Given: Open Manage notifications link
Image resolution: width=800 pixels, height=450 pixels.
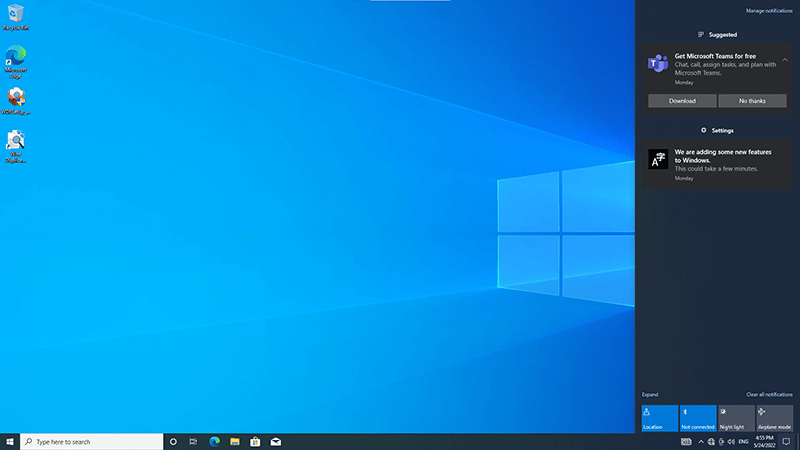Looking at the screenshot, I should [769, 11].
